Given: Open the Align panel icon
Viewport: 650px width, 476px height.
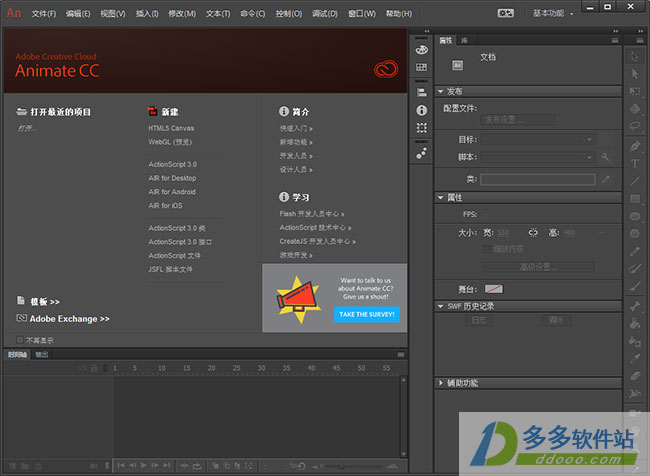Looking at the screenshot, I should click(422, 92).
